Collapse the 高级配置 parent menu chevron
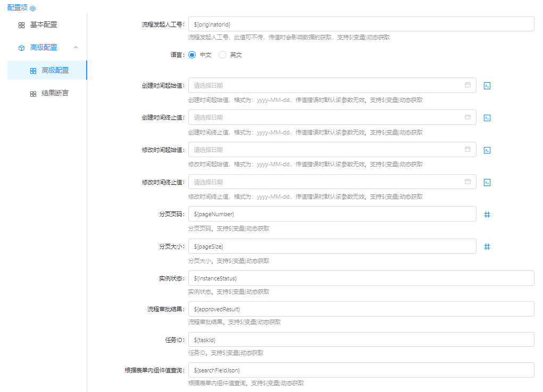543x392 pixels. 76,47
